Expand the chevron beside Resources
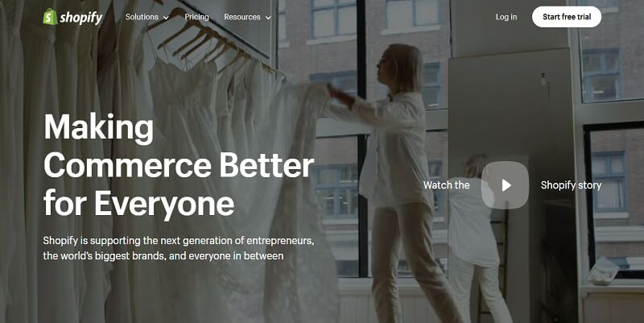644x323 pixels. (268, 18)
